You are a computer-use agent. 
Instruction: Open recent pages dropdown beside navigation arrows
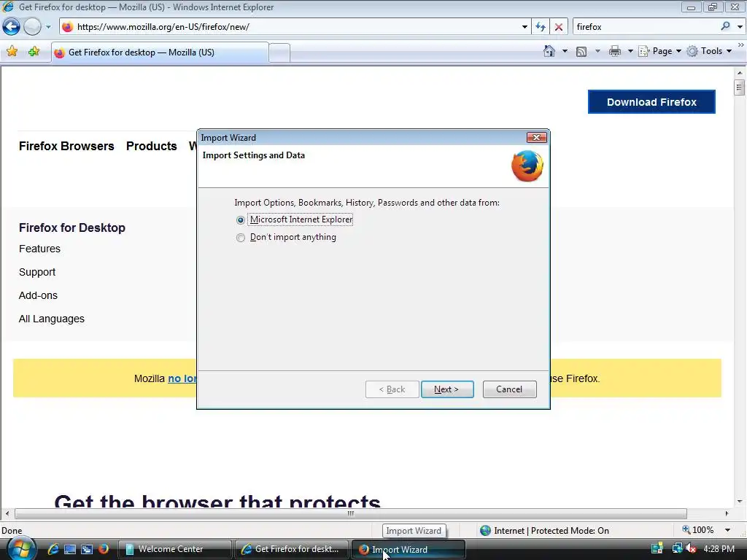(x=48, y=27)
